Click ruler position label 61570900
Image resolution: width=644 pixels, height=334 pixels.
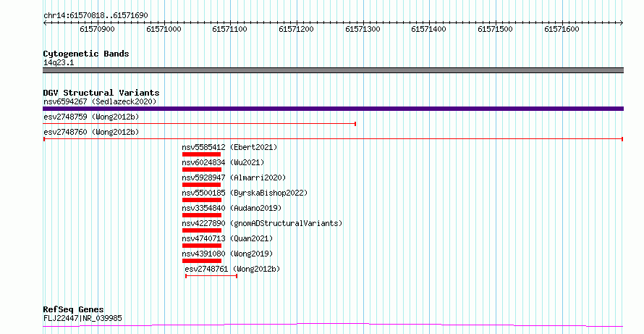[98, 29]
